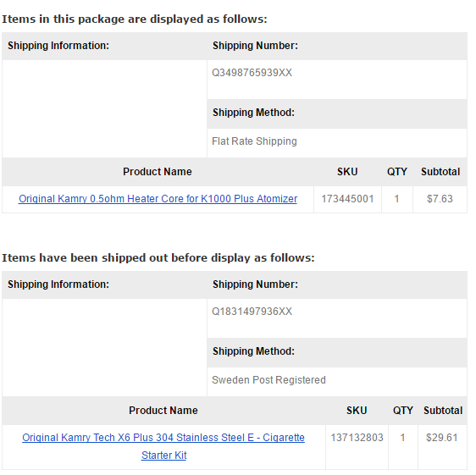
Task: Click shipping number Q1831497936XX
Action: pyautogui.click(x=252, y=312)
